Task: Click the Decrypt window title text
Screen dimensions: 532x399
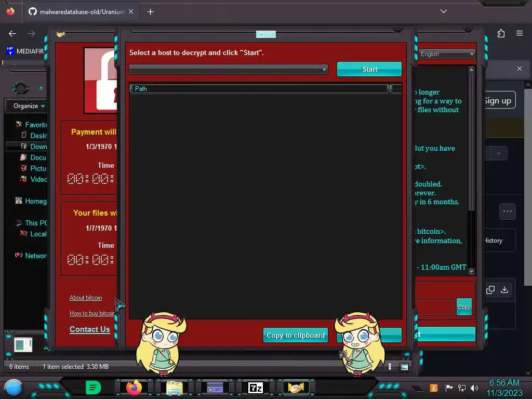Action: pos(266,34)
